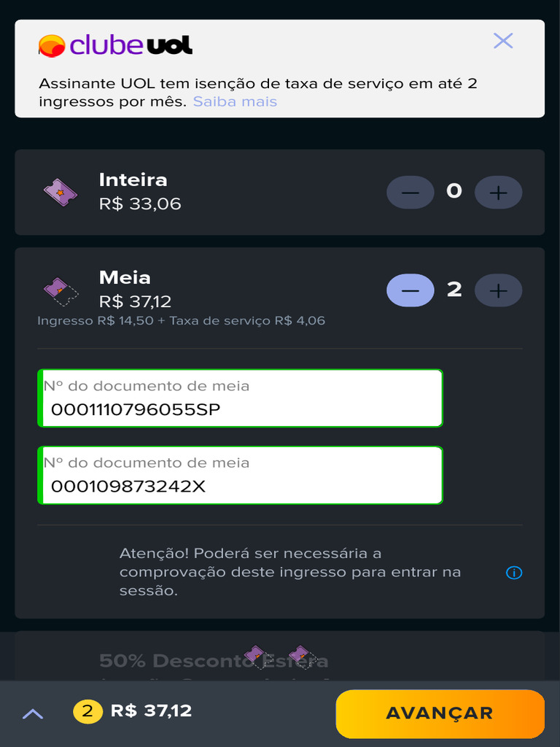560x747 pixels.
Task: Click the total price R$ 37,12
Action: 151,711
